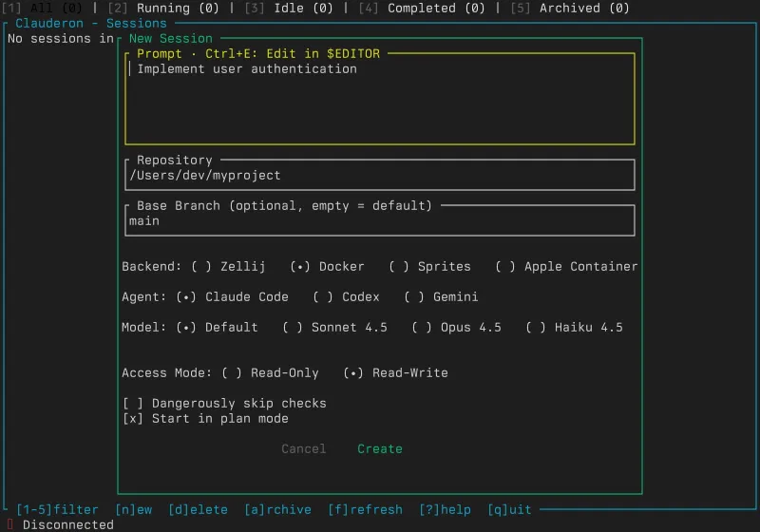Image resolution: width=760 pixels, height=532 pixels.
Task: Select the Apple Container backend
Action: tap(566, 267)
